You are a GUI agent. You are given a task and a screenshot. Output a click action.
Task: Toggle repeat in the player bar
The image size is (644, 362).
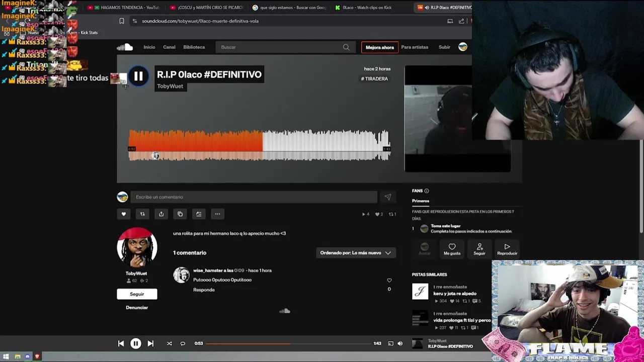coord(183,343)
